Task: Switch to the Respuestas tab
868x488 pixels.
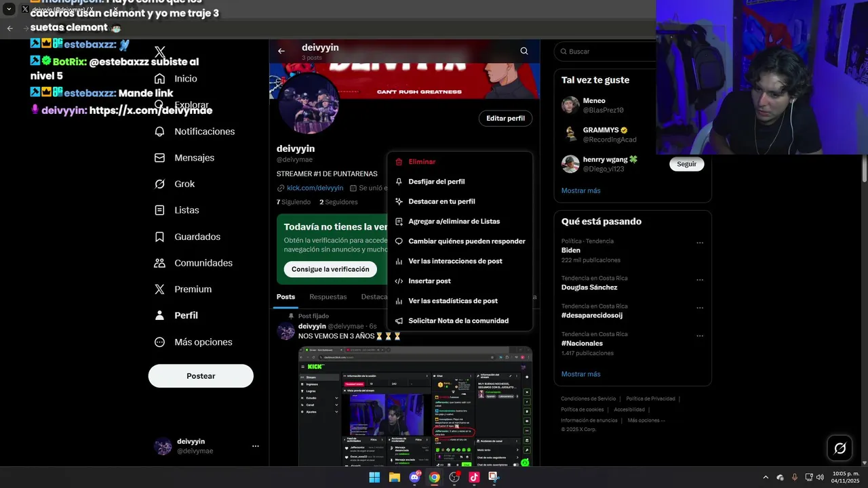Action: (328, 297)
